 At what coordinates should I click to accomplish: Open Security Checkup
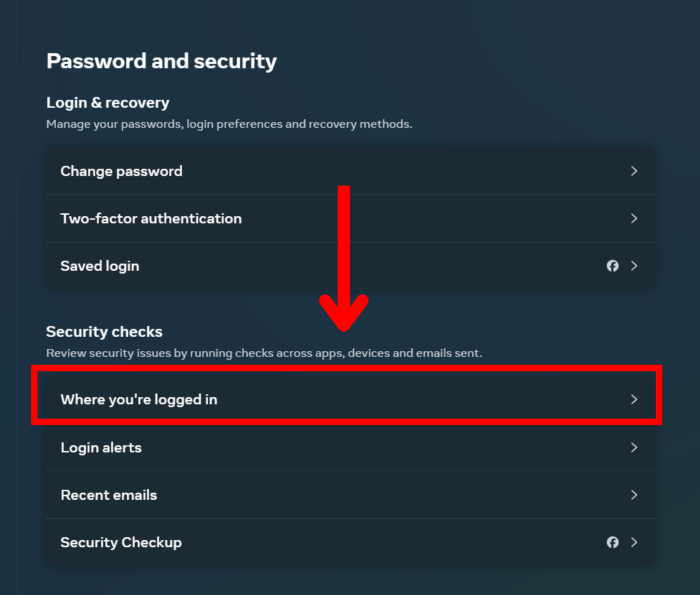tap(121, 543)
